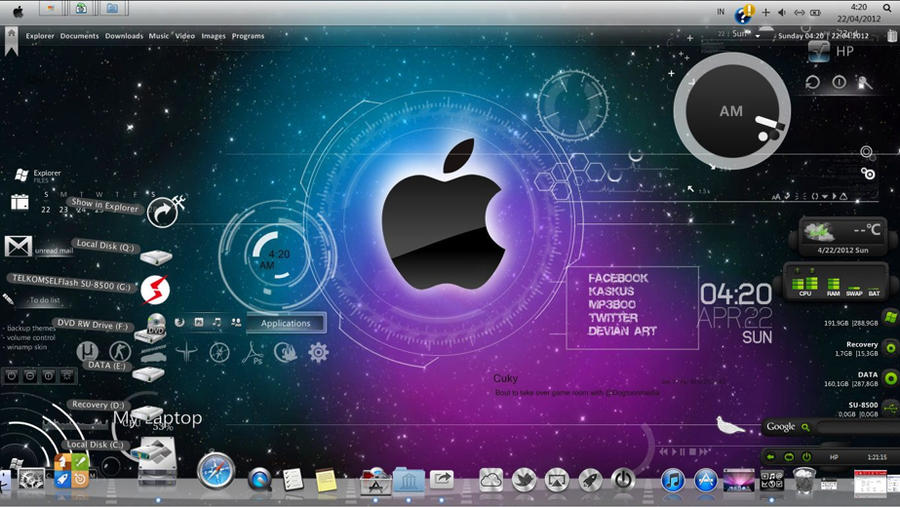Open Safari from the dock
Screen dimensions: 900x507
[216, 471]
